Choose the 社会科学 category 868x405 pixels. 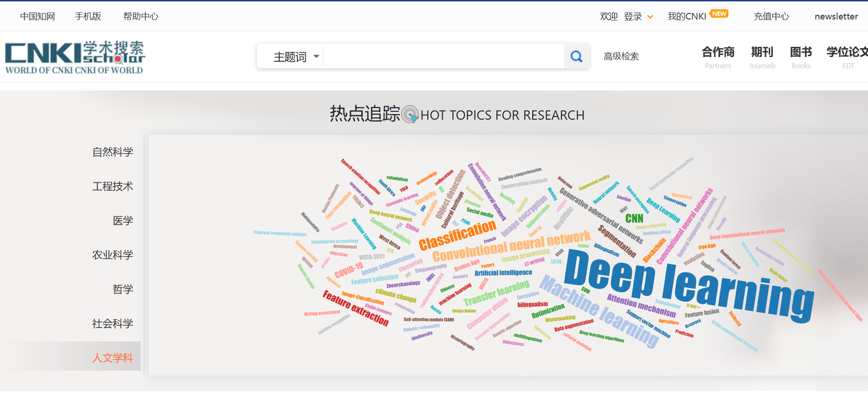[x=112, y=324]
